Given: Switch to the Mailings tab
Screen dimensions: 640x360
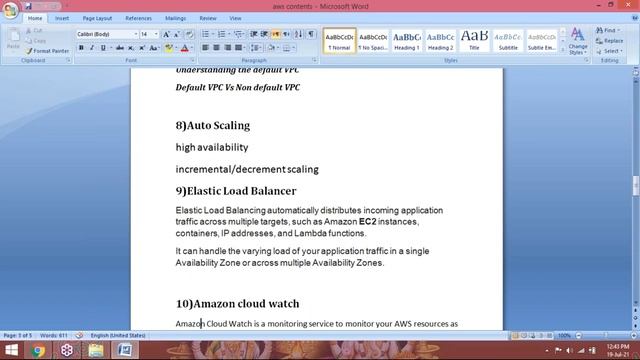Looking at the screenshot, I should tap(176, 18).
